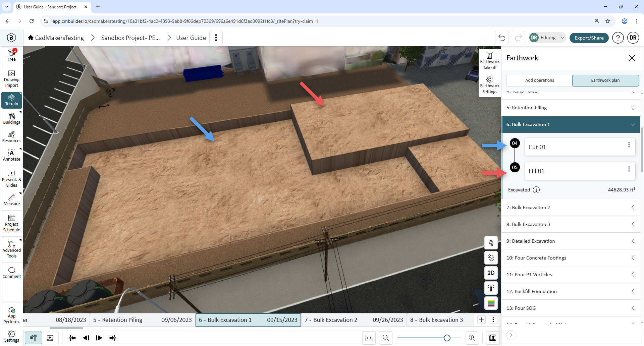Open Earthwork Settings

(490, 85)
